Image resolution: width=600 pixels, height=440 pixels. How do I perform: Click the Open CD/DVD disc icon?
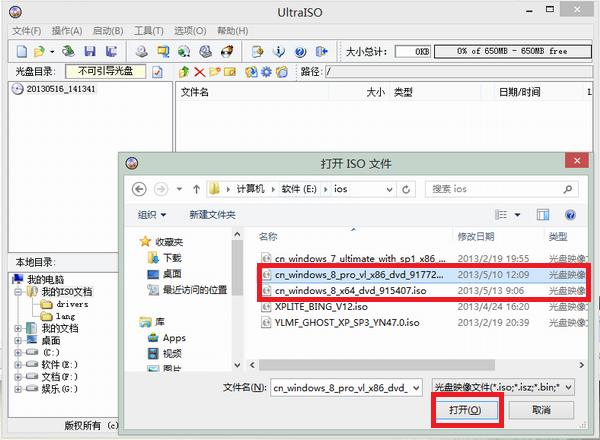69,51
